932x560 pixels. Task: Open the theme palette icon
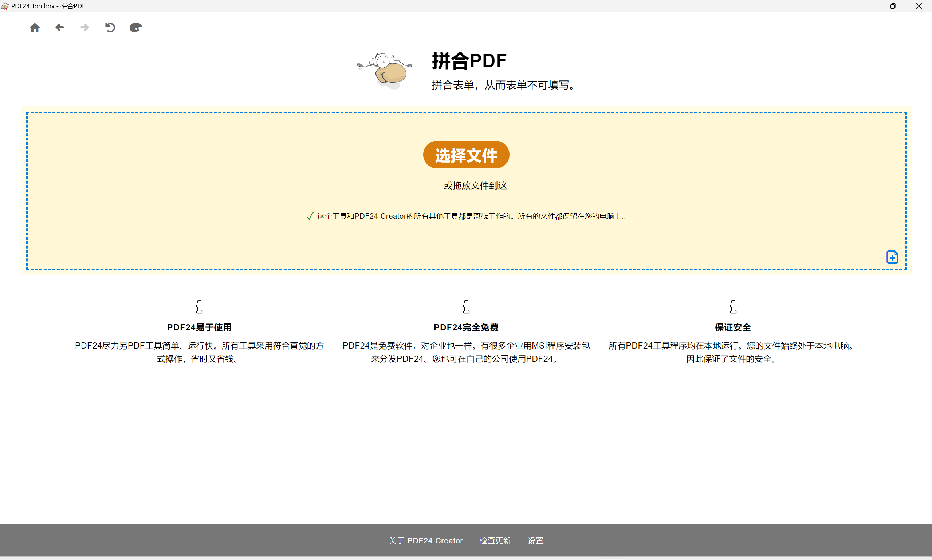[135, 28]
